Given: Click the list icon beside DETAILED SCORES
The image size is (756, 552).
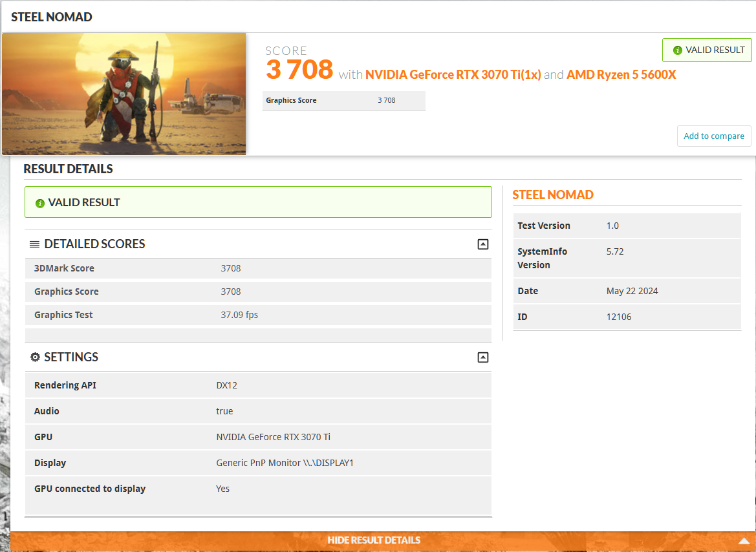Looking at the screenshot, I should click(x=34, y=244).
